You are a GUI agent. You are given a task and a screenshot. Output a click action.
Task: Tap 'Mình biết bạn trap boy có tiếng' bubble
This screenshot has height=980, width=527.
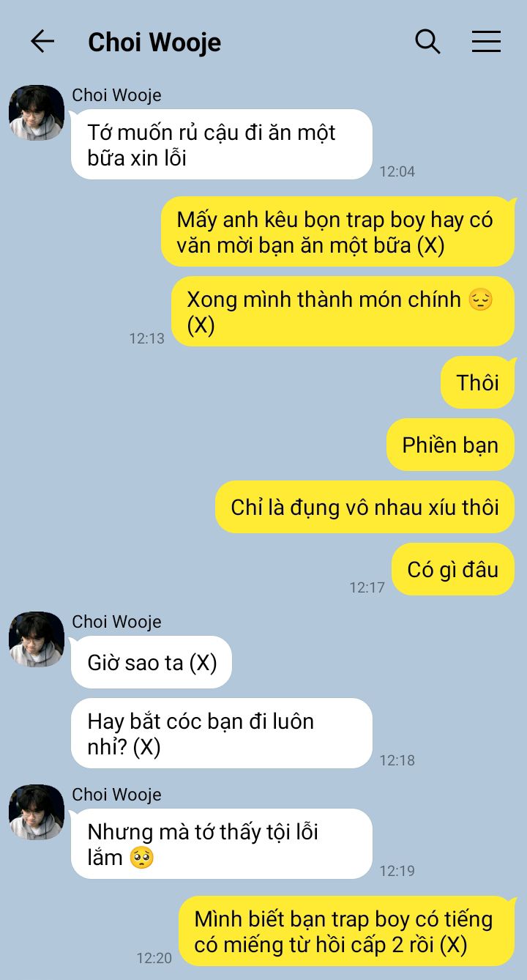point(347,931)
